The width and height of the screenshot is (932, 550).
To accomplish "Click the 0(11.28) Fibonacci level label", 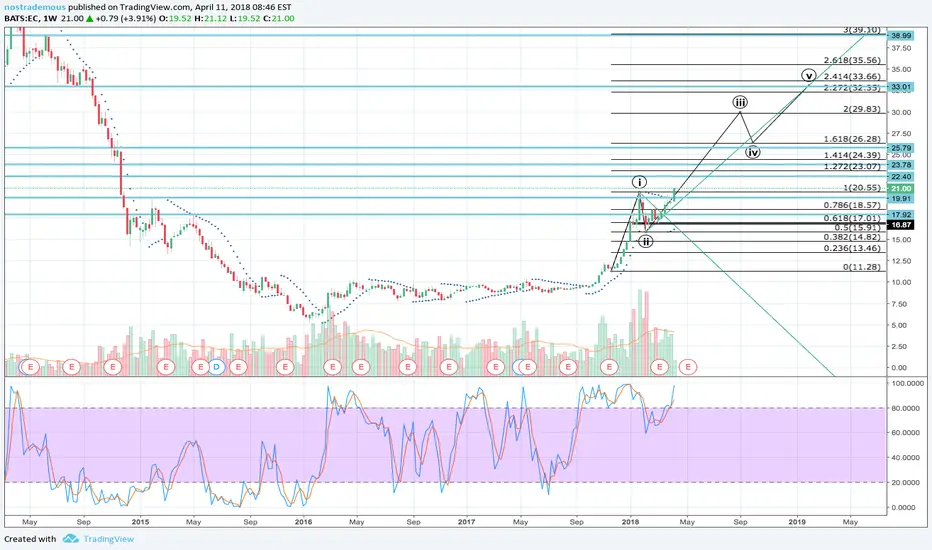I will pyautogui.click(x=862, y=267).
